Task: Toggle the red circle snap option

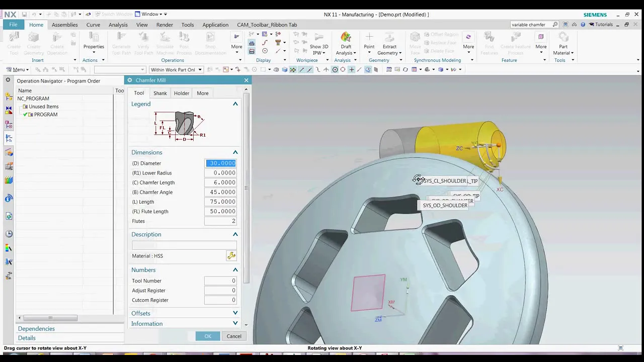Action: click(343, 69)
